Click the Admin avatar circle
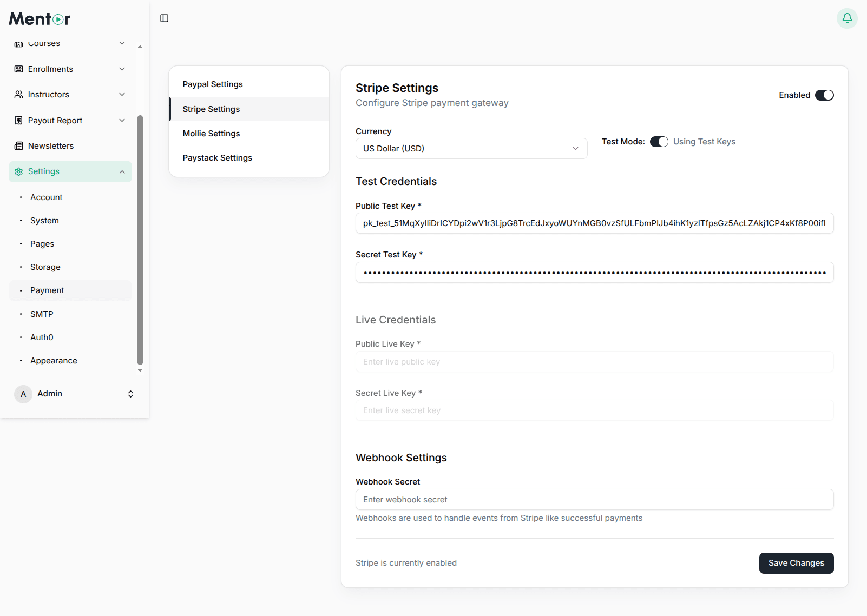Screen dimensions: 867x616 point(23,394)
